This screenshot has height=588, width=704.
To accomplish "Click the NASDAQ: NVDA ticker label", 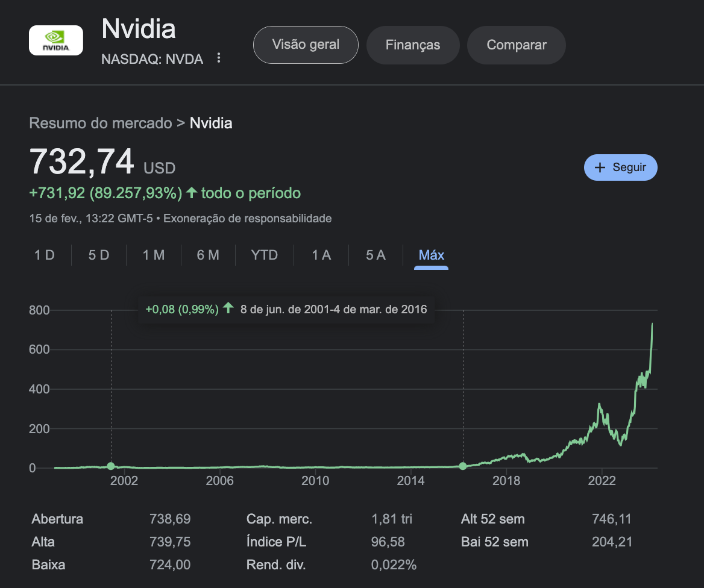I will [152, 59].
